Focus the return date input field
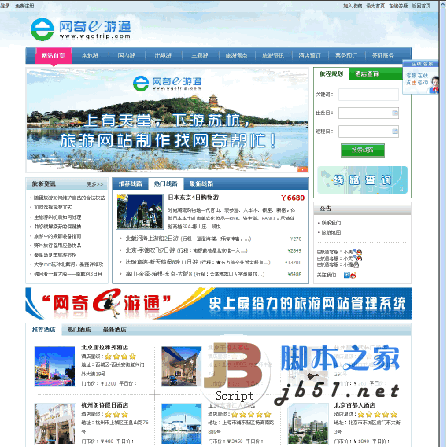 click(368, 131)
